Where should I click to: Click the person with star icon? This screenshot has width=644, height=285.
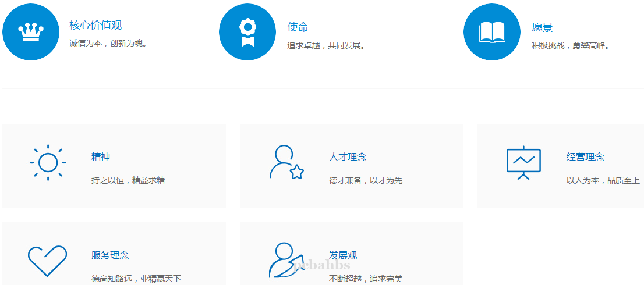pos(286,162)
